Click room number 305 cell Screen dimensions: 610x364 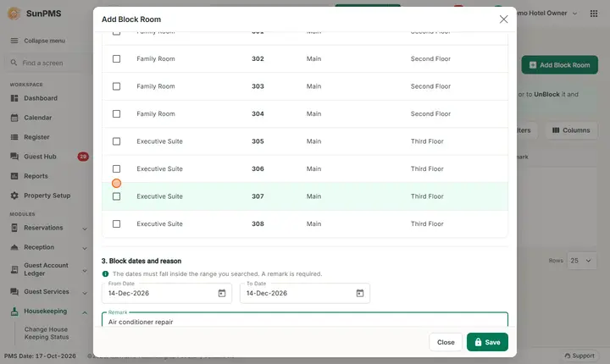tap(258, 141)
